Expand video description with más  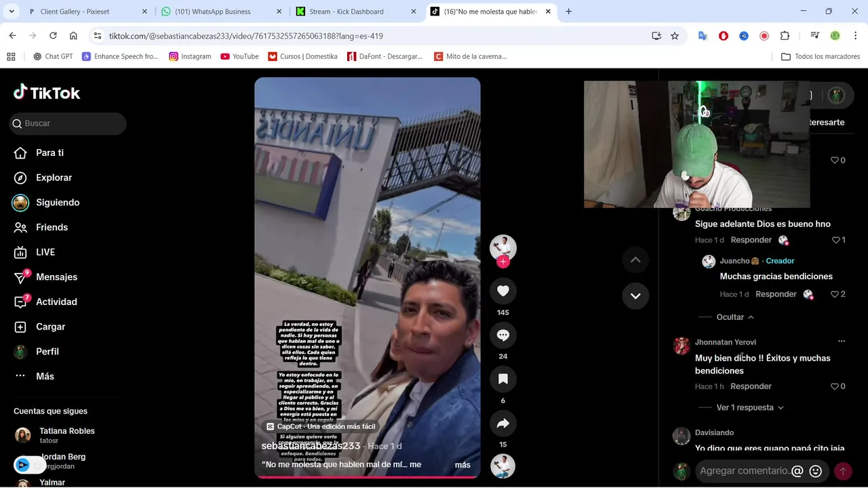[462, 465]
